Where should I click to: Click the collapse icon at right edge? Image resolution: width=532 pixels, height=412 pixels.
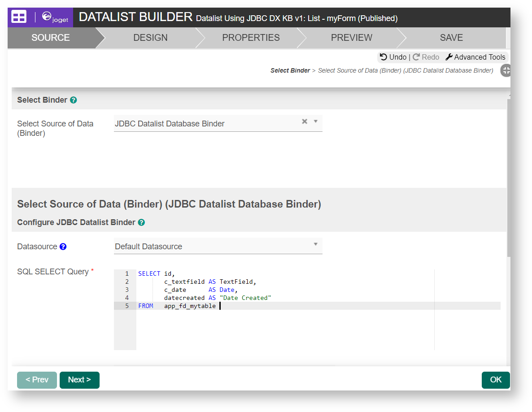click(x=506, y=70)
